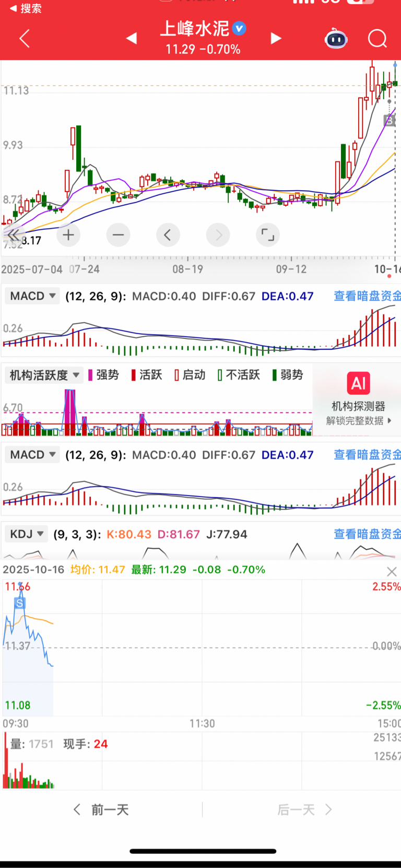Tap the 最新: 11.29 value
This screenshot has height=868, width=401.
[159, 569]
